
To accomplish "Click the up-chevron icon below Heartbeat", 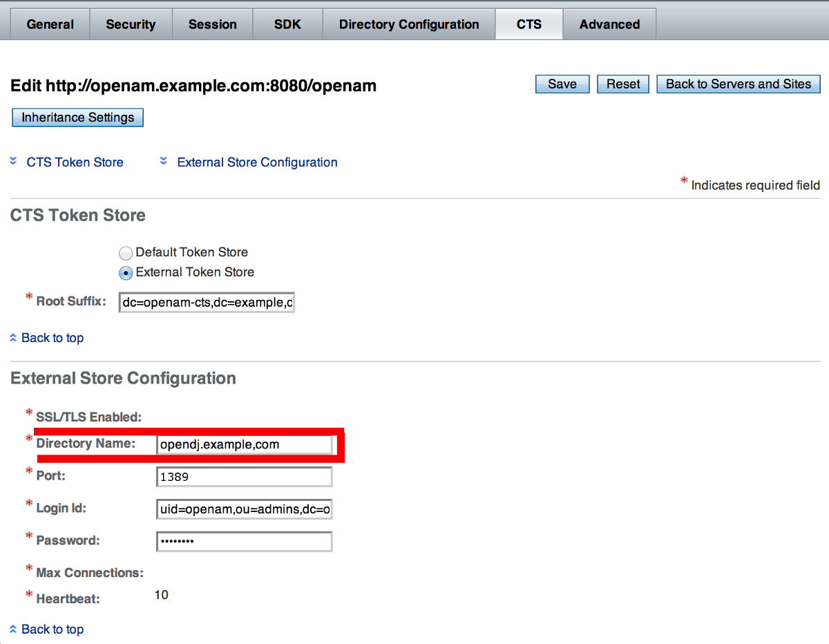I will point(13,629).
